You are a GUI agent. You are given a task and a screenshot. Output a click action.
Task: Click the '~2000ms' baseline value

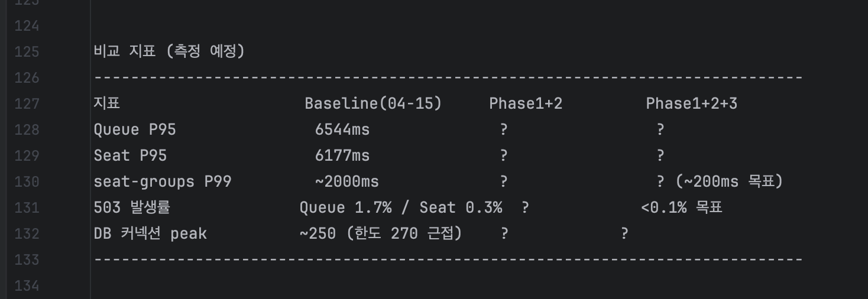346,182
